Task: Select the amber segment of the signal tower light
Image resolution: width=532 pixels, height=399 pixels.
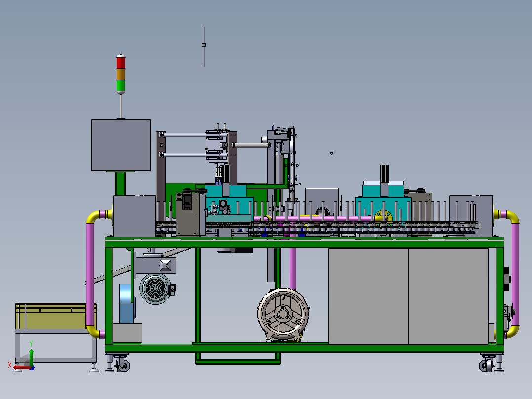Action: [121, 75]
